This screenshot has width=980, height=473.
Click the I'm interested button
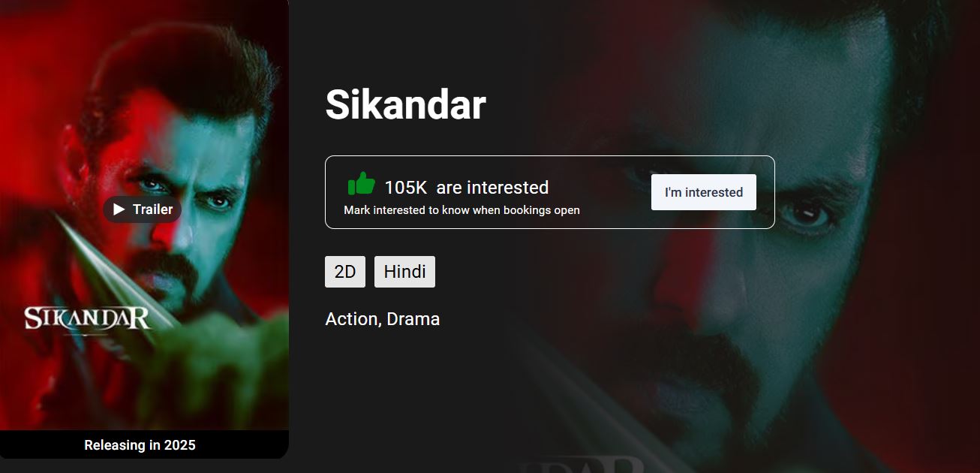click(x=703, y=192)
